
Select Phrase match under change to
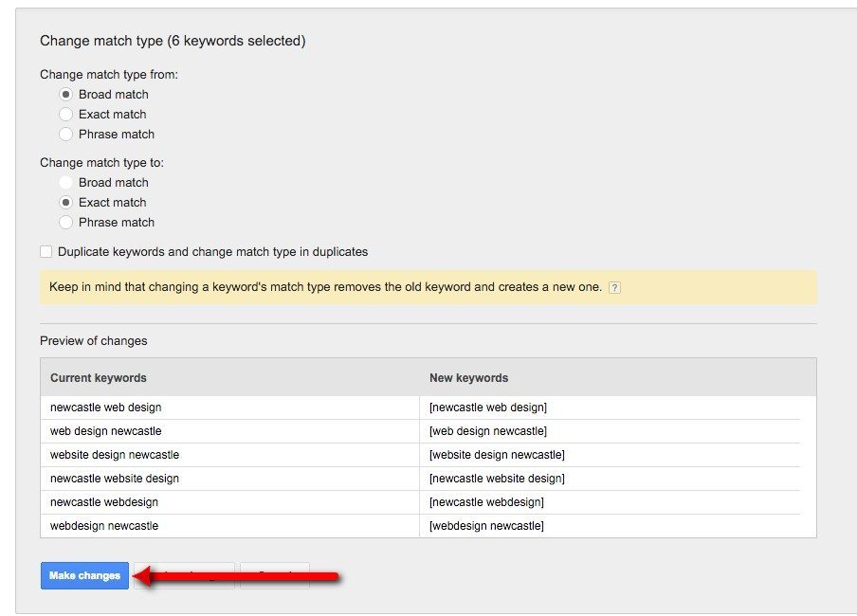tap(64, 222)
